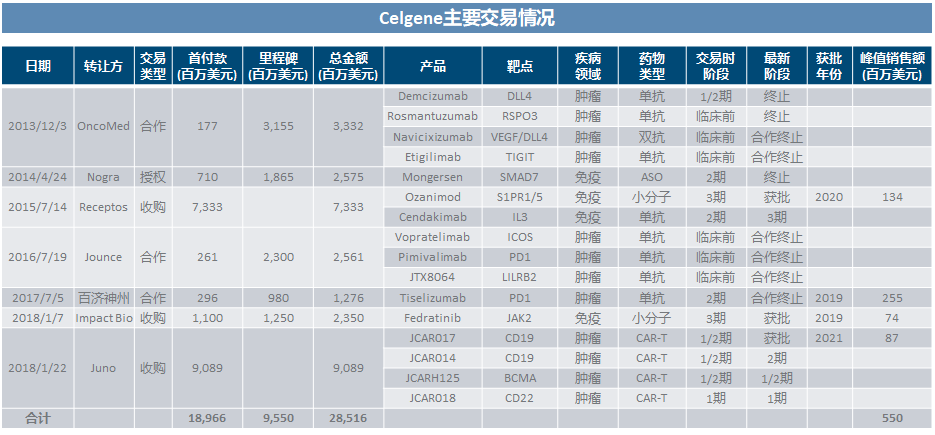
Task: Click the product 'JCARH125'
Action: (x=433, y=378)
